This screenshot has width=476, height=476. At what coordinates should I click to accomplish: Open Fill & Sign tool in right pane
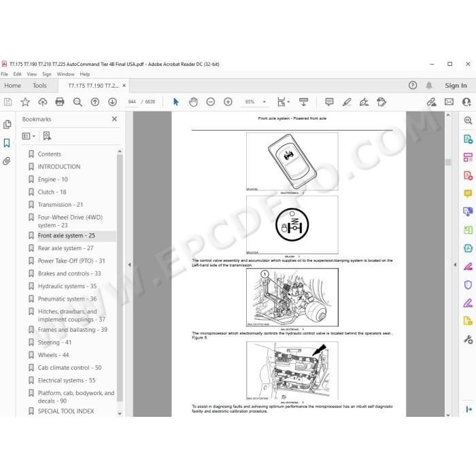coord(468,303)
